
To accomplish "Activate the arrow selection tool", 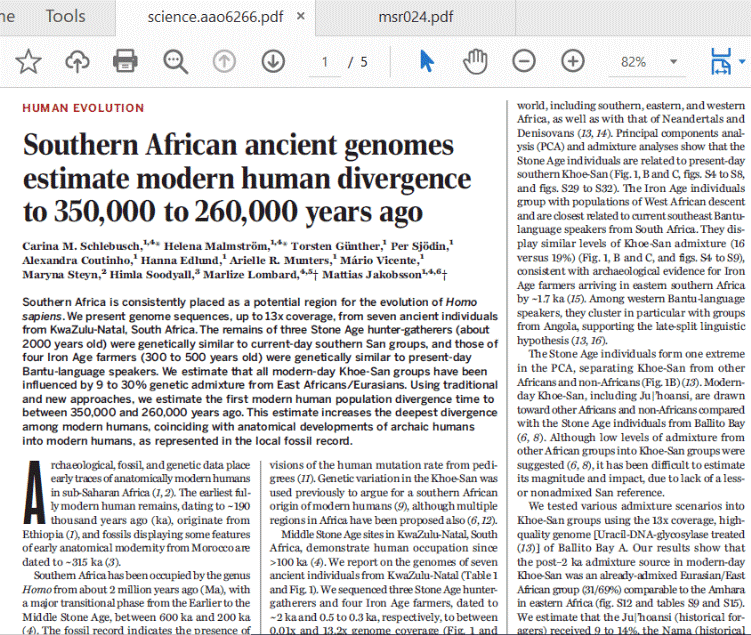I will click(427, 61).
